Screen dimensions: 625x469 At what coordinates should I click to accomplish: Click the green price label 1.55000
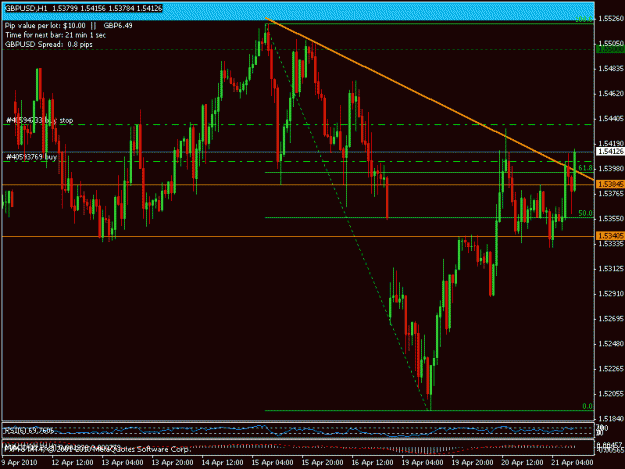pos(610,49)
